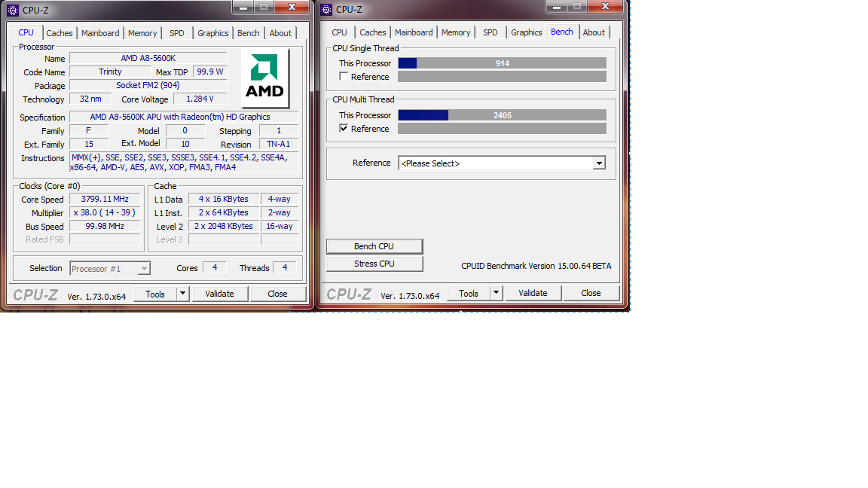Viewport: 868px width, 488px height.
Task: Tick the Single Thread Reference checkbox
Action: tap(344, 76)
